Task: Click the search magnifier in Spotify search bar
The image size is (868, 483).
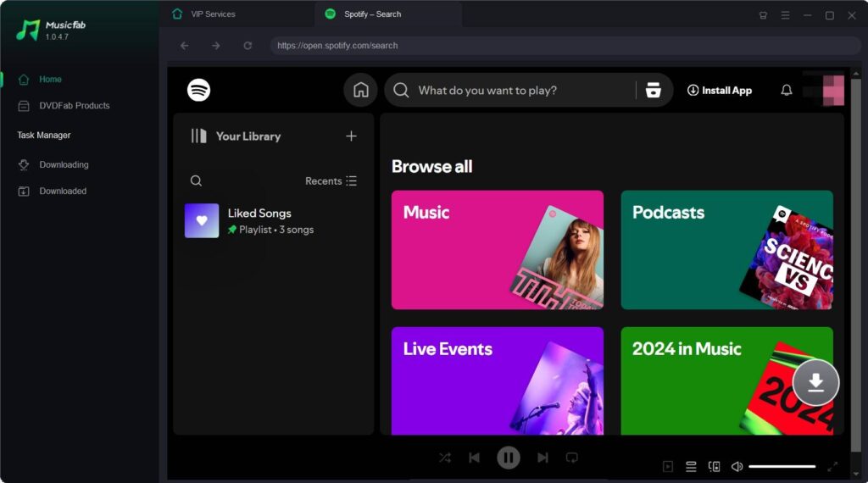Action: pos(401,90)
